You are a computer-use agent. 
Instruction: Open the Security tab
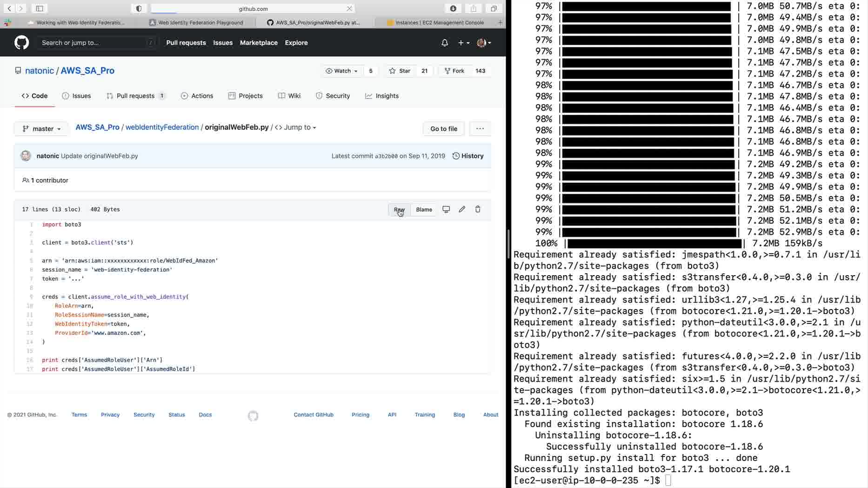[x=333, y=96]
